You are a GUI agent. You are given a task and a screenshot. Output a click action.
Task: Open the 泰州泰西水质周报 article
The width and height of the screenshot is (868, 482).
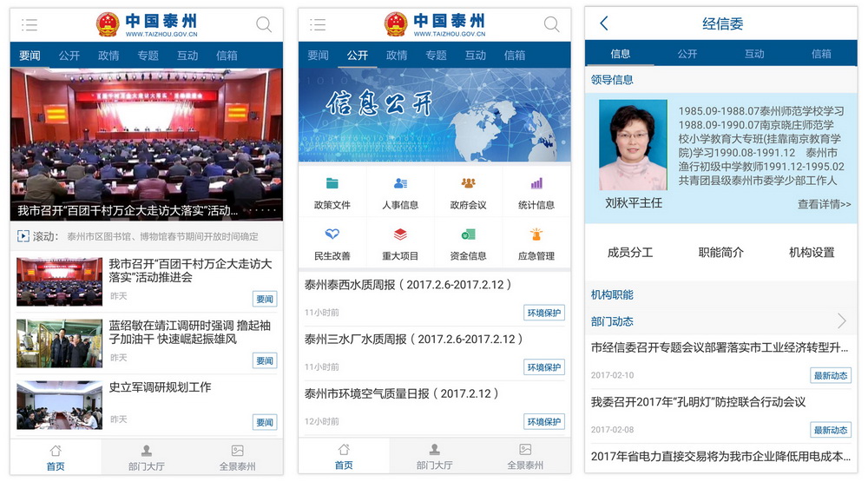point(408,285)
